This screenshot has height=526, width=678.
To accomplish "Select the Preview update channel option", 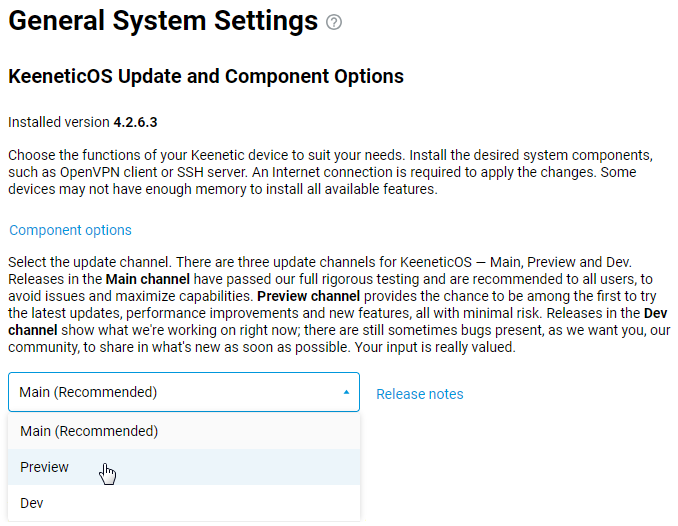I will (45, 467).
